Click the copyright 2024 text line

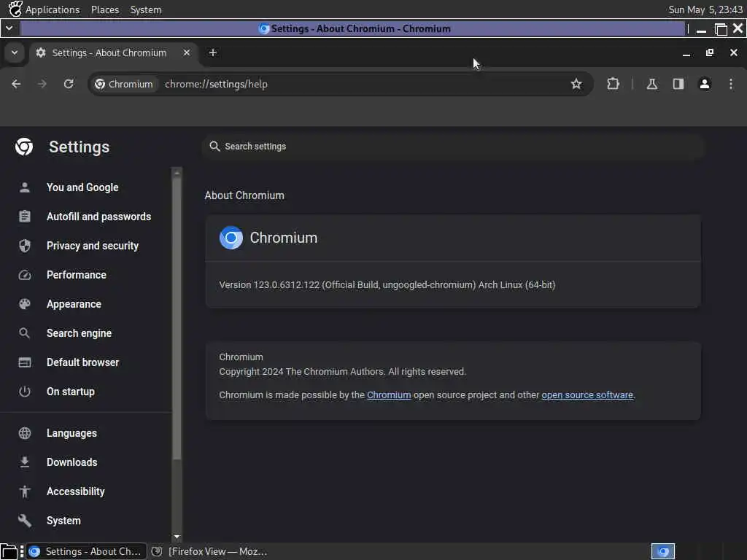pyautogui.click(x=343, y=372)
